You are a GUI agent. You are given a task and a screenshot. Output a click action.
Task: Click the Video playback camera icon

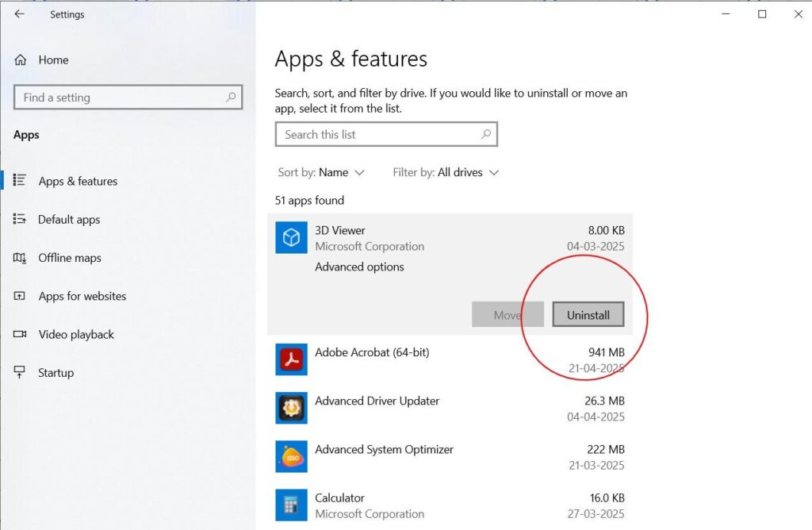pos(20,334)
